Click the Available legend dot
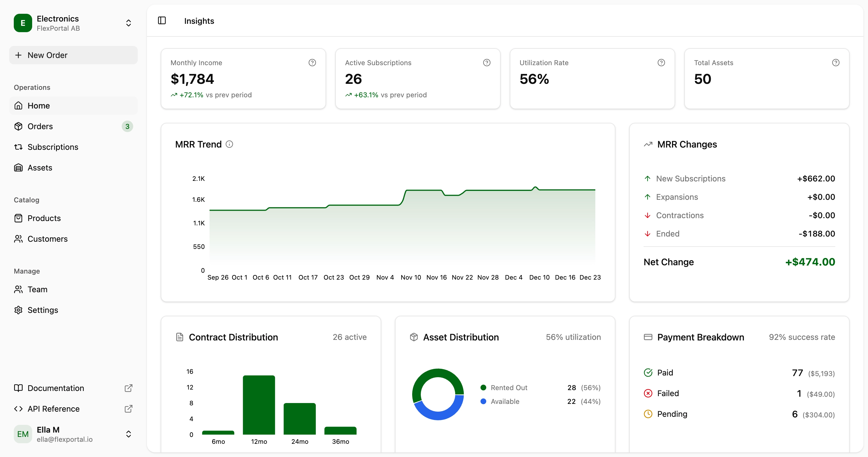Viewport: 868px width, 457px height. pyautogui.click(x=484, y=401)
